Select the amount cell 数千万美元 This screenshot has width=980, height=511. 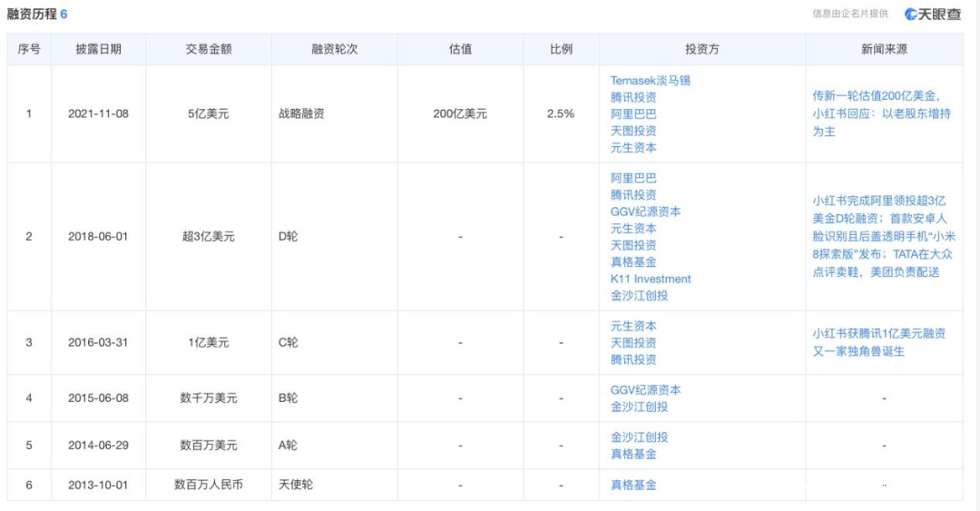coord(208,398)
